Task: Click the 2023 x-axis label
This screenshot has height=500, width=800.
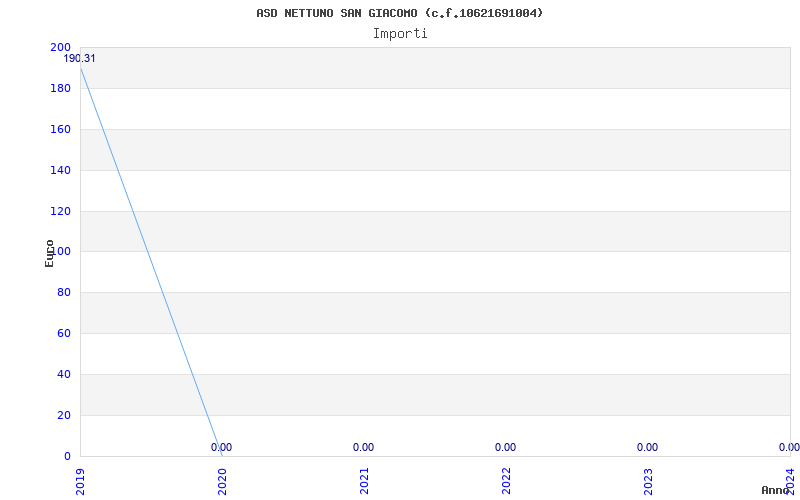Action: [648, 482]
